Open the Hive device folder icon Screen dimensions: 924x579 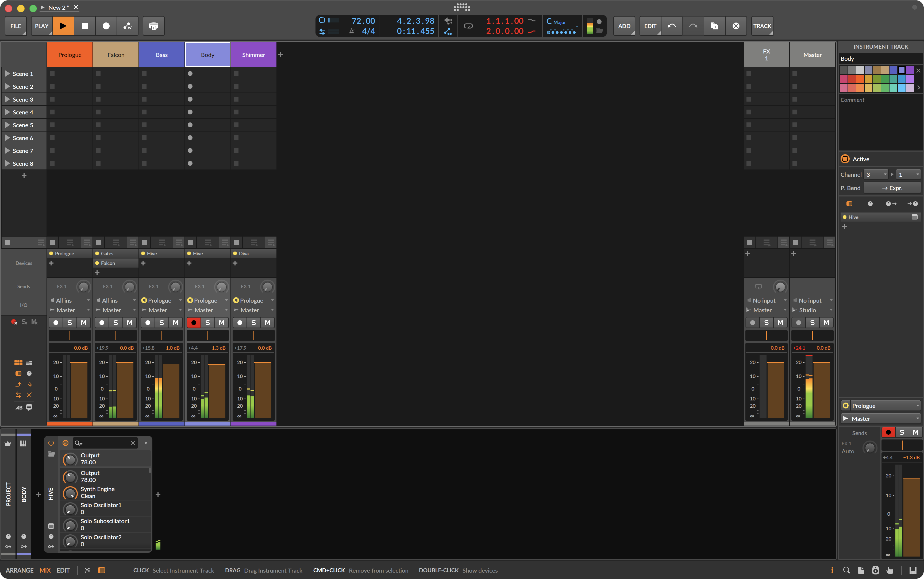[x=51, y=454]
